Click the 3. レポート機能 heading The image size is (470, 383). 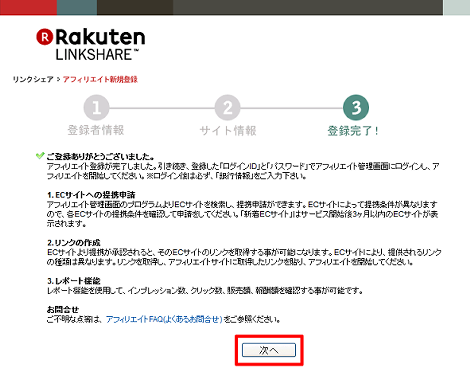click(74, 281)
